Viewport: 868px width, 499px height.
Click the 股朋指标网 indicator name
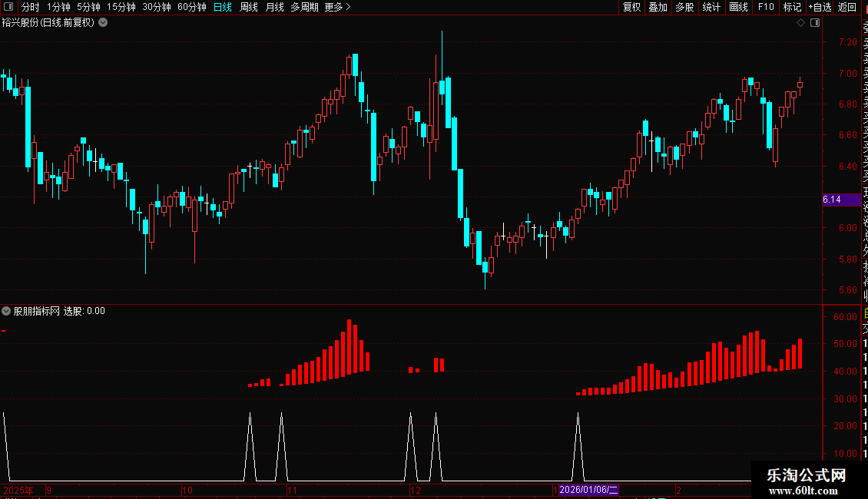[x=37, y=311]
